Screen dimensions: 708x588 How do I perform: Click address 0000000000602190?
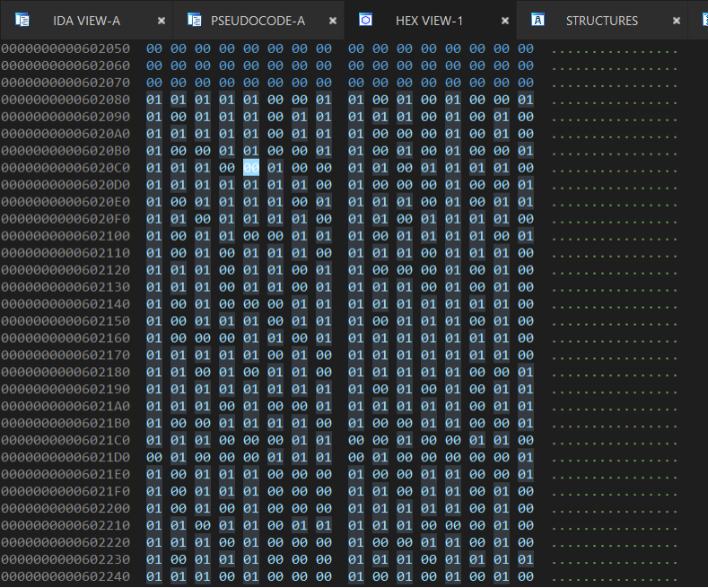66,389
